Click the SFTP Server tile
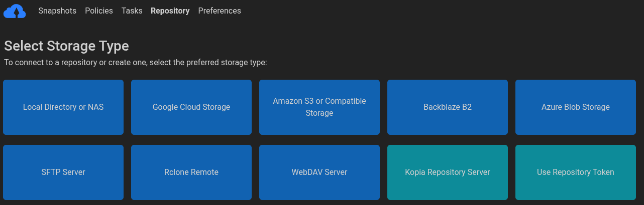Screen dimensions: 644x205 tap(63, 172)
